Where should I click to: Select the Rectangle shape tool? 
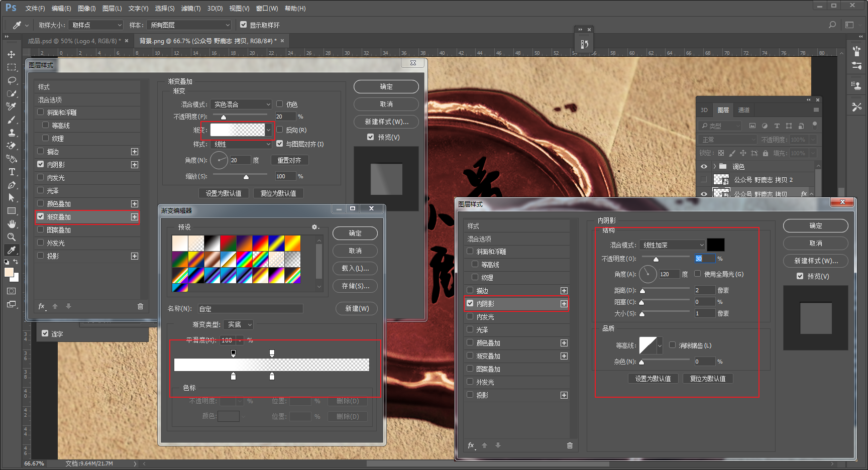tap(12, 211)
